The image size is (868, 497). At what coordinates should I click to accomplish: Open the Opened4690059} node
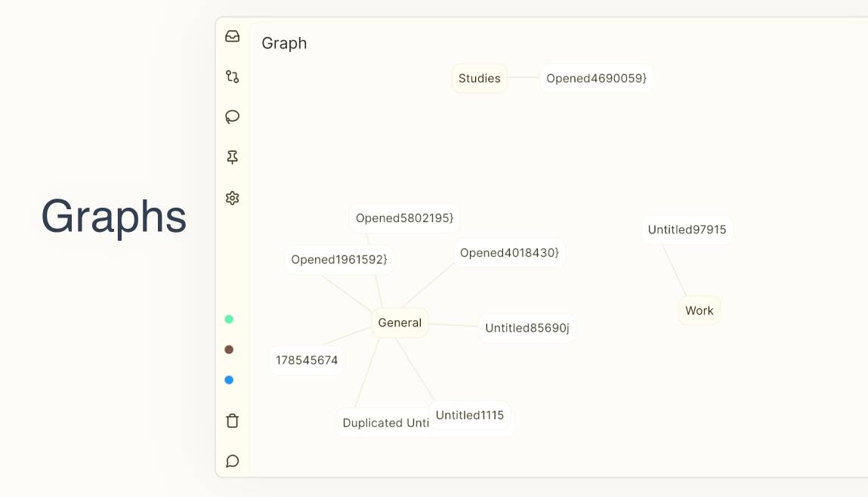point(596,79)
